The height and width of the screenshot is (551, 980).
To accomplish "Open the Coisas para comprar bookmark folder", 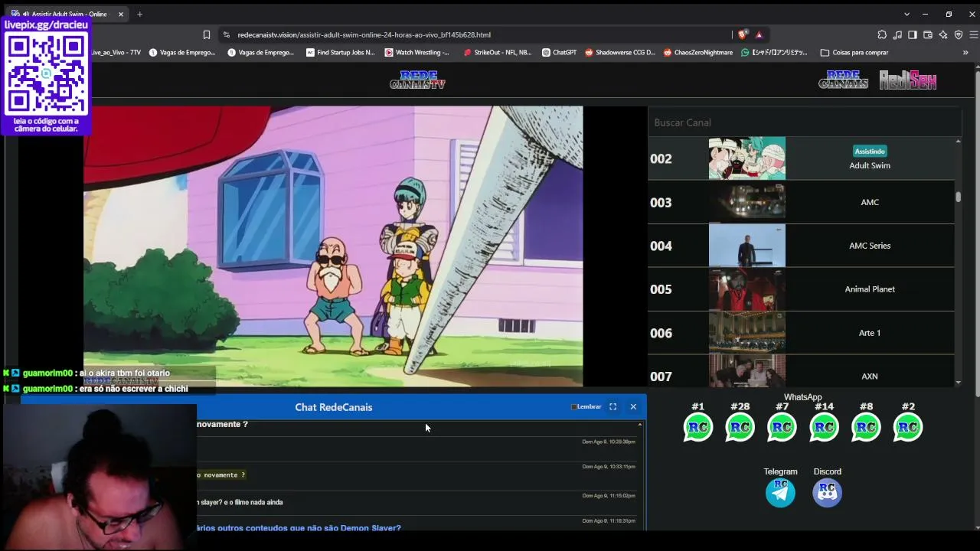I will pos(854,53).
